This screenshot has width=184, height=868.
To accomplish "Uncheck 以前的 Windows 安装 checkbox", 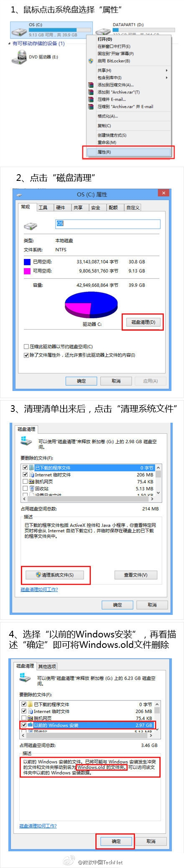I will [x=24, y=725].
